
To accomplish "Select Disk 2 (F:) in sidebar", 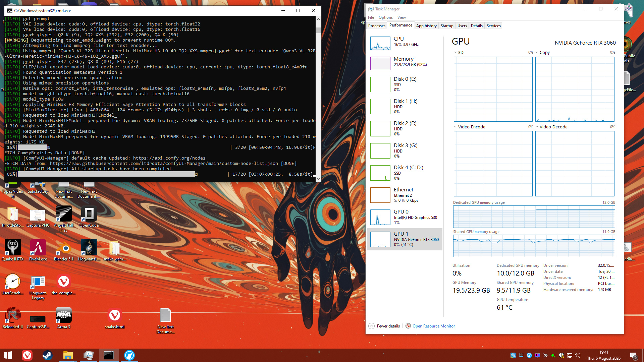I will [405, 129].
